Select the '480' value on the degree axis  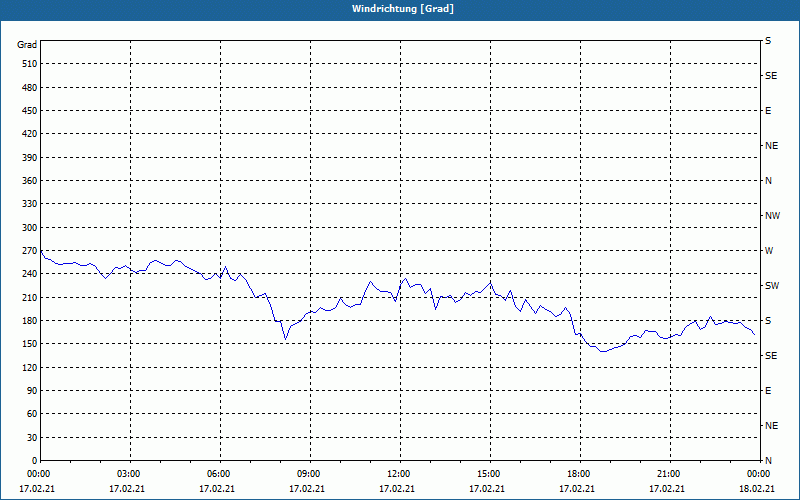30,87
